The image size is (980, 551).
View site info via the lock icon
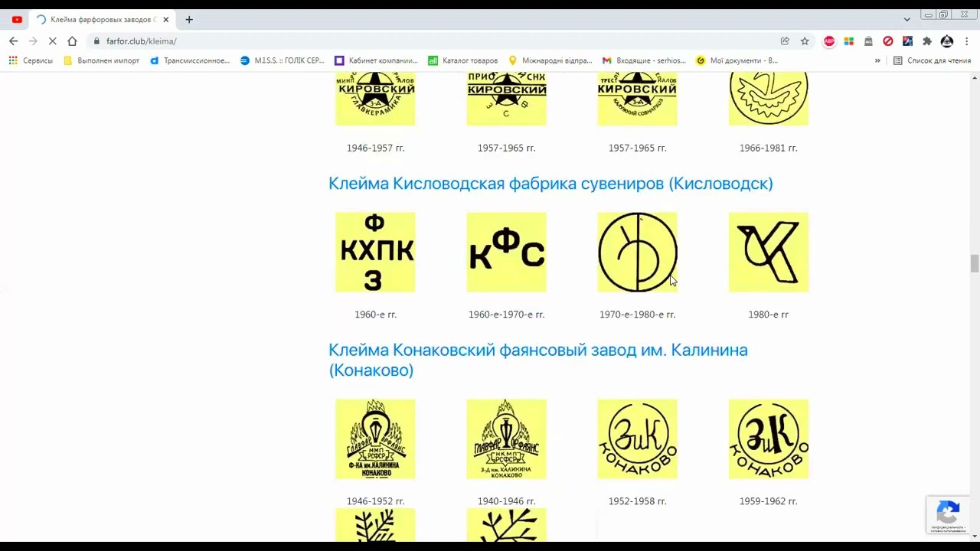97,41
